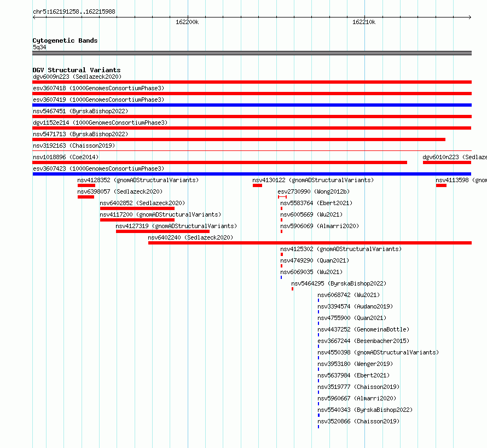
Task: Click the DGV Structural Variants track title
Action: [x=77, y=70]
